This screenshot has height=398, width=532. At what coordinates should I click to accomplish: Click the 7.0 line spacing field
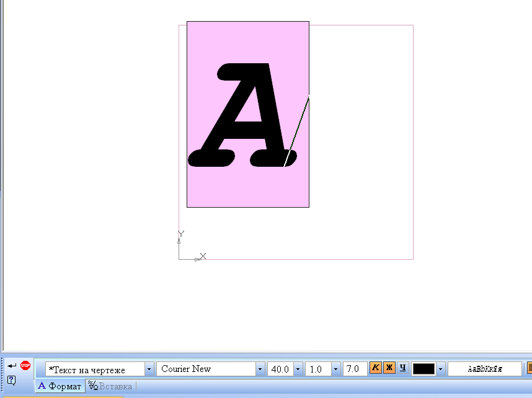pyautogui.click(x=355, y=369)
